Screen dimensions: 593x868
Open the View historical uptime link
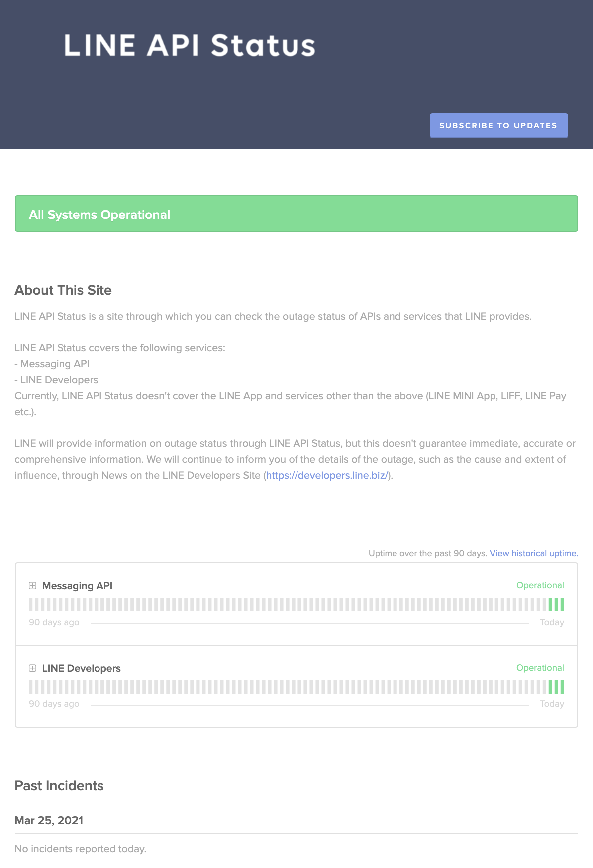pyautogui.click(x=533, y=553)
